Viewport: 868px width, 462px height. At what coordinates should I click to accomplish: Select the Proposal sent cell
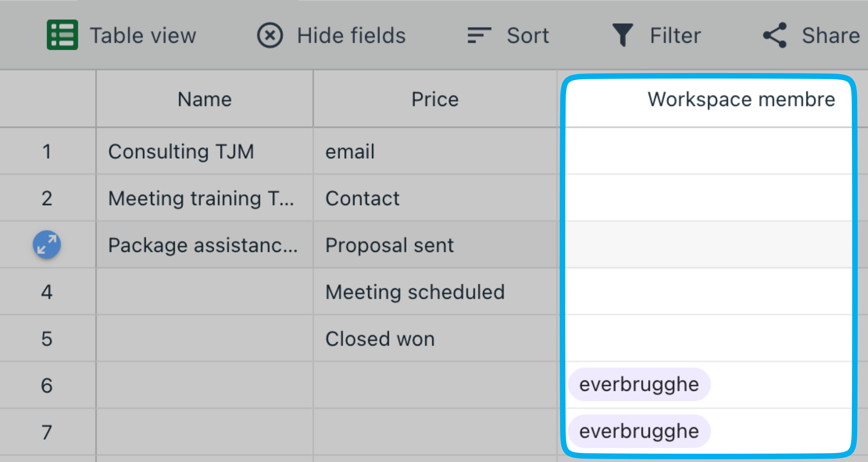(x=435, y=245)
